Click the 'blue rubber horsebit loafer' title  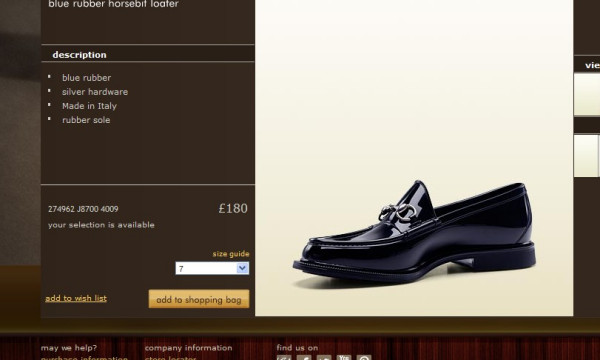point(113,4)
